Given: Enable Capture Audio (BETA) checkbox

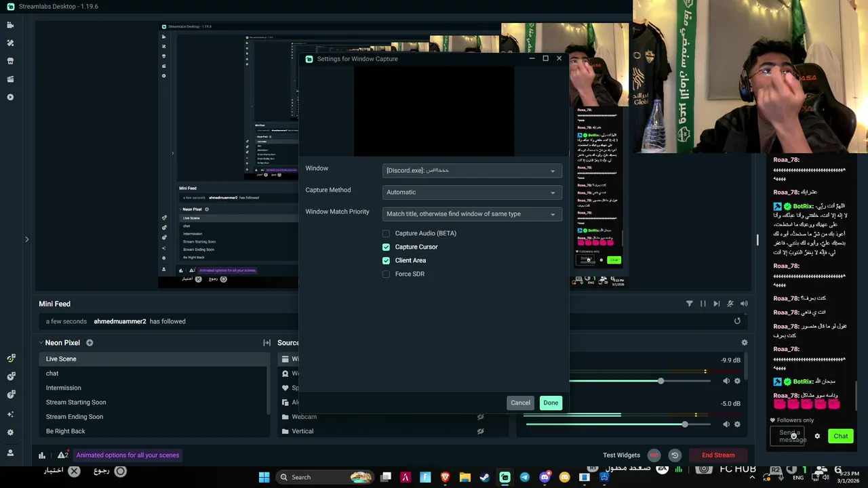Looking at the screenshot, I should (x=386, y=233).
